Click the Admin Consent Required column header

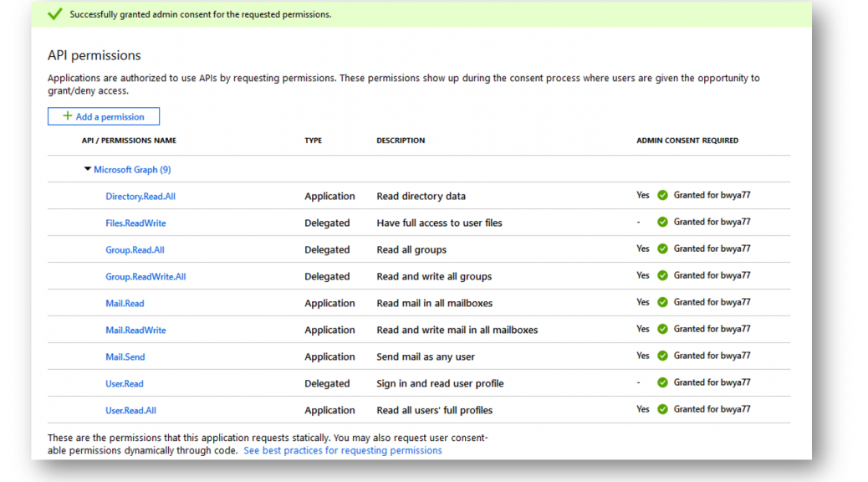point(687,141)
